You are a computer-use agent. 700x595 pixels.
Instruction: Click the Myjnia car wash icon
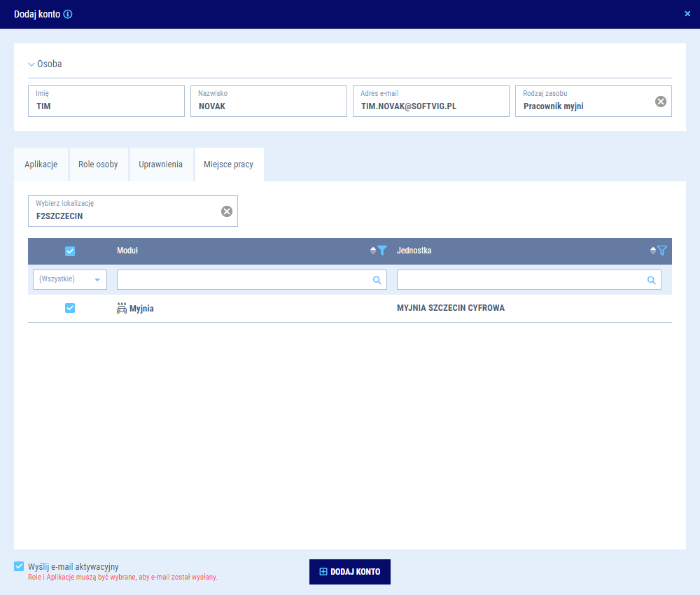[x=122, y=308]
